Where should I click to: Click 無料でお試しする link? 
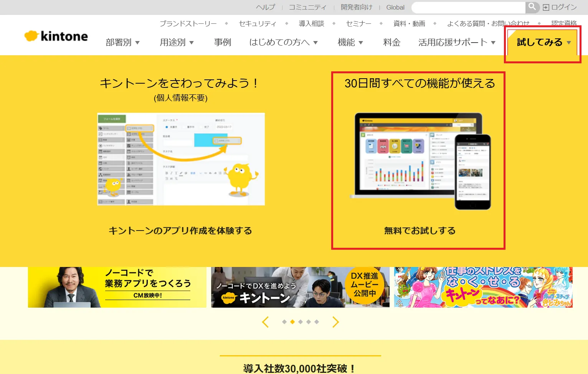coord(420,231)
